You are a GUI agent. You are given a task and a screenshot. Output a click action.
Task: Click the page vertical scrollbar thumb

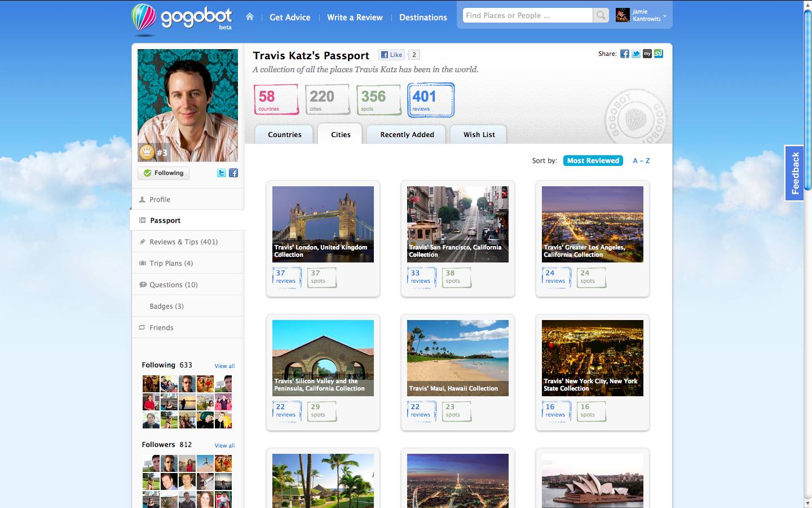tap(807, 99)
